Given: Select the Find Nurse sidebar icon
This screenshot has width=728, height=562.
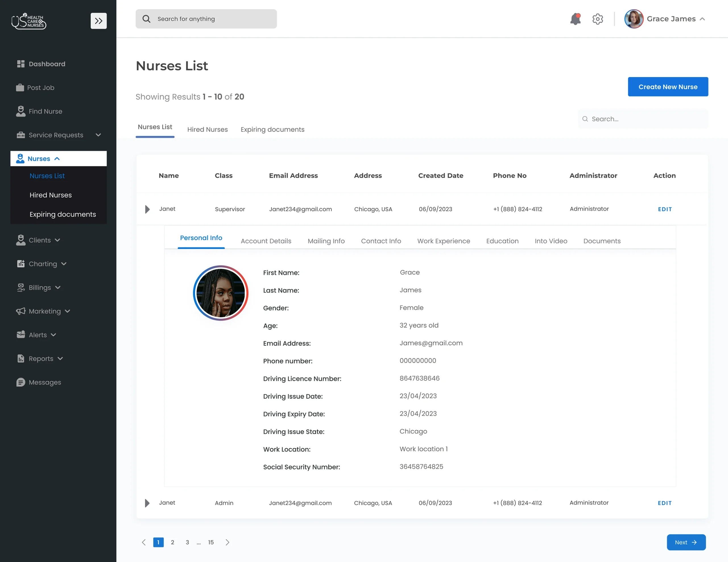Looking at the screenshot, I should coord(21,111).
